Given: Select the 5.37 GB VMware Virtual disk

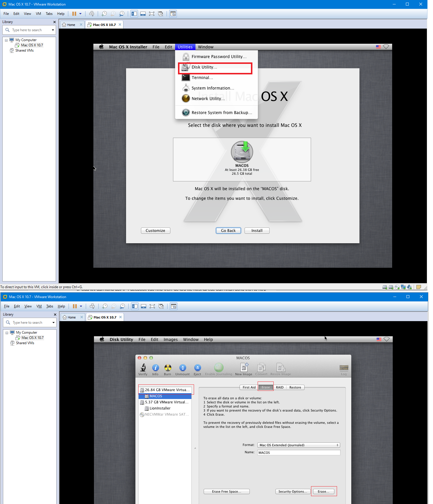Looking at the screenshot, I should 165,402.
